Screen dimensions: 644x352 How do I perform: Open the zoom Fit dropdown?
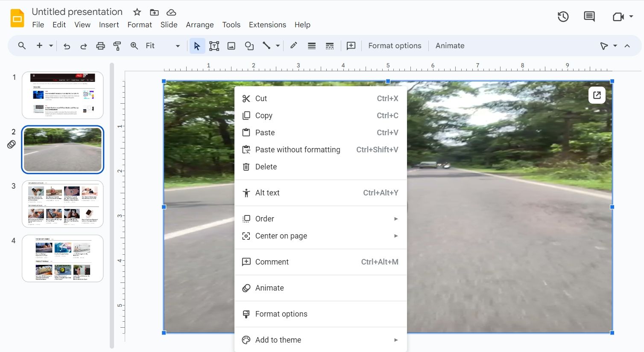(x=177, y=45)
